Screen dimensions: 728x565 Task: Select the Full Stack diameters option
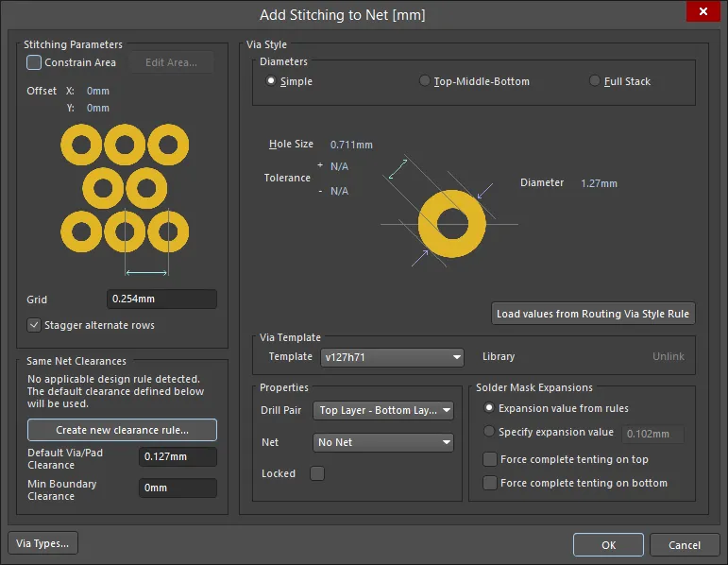coord(595,81)
